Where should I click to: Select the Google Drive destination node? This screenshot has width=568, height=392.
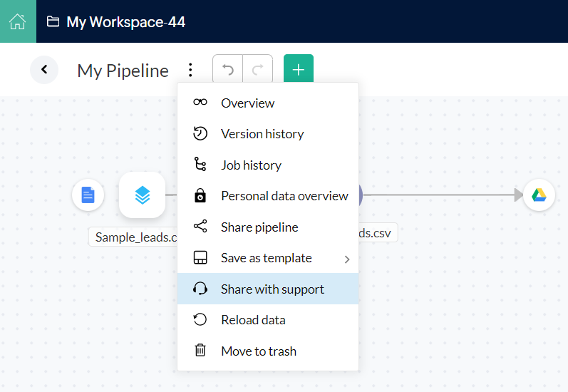pyautogui.click(x=539, y=195)
